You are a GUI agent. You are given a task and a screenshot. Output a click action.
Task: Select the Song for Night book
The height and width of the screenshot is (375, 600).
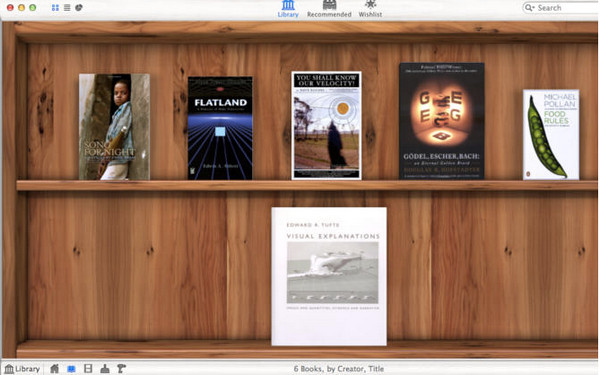click(x=114, y=127)
